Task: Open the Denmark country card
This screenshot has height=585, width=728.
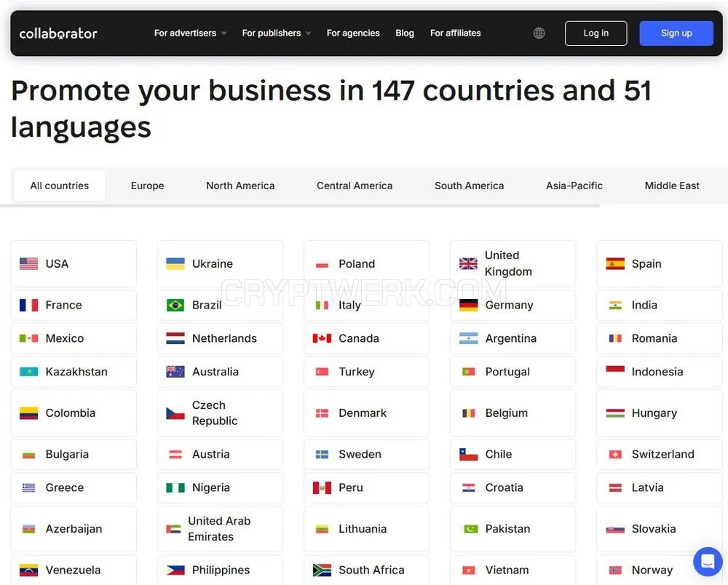Action: 366,413
